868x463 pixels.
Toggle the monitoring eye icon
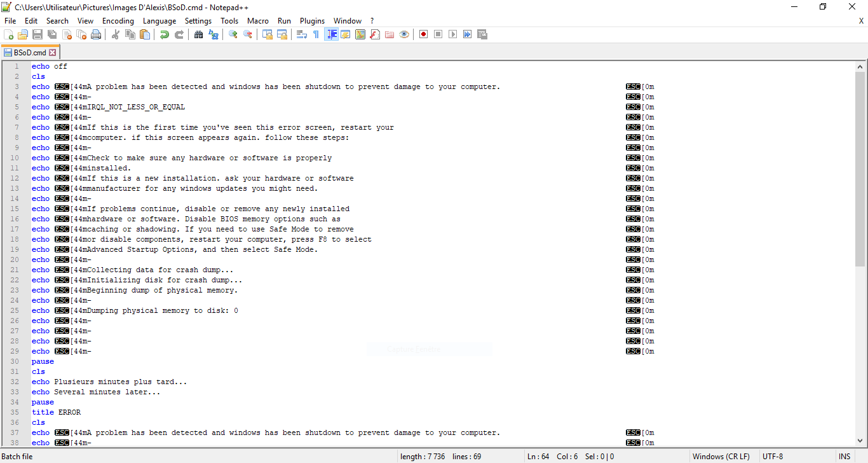pyautogui.click(x=404, y=34)
